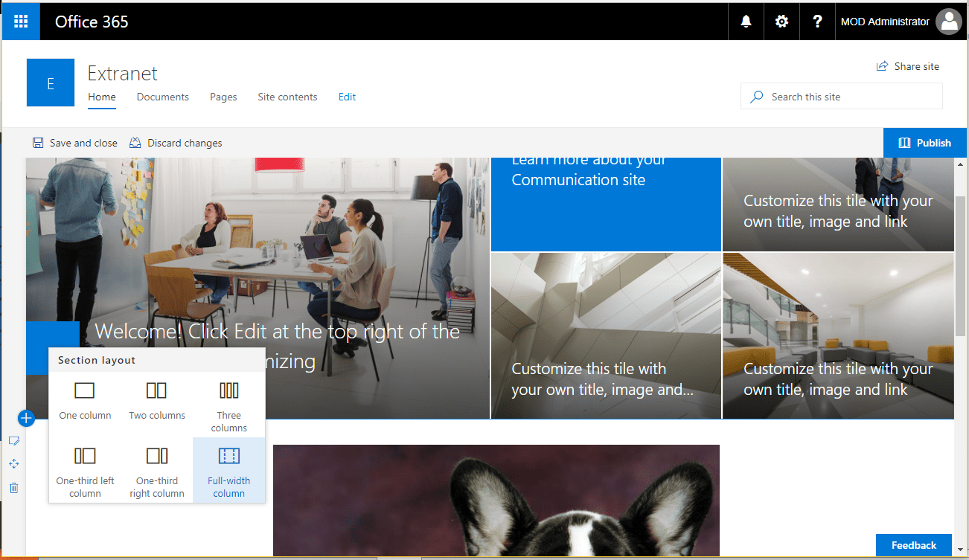Publish the page
This screenshot has width=969, height=560.
[x=925, y=143]
